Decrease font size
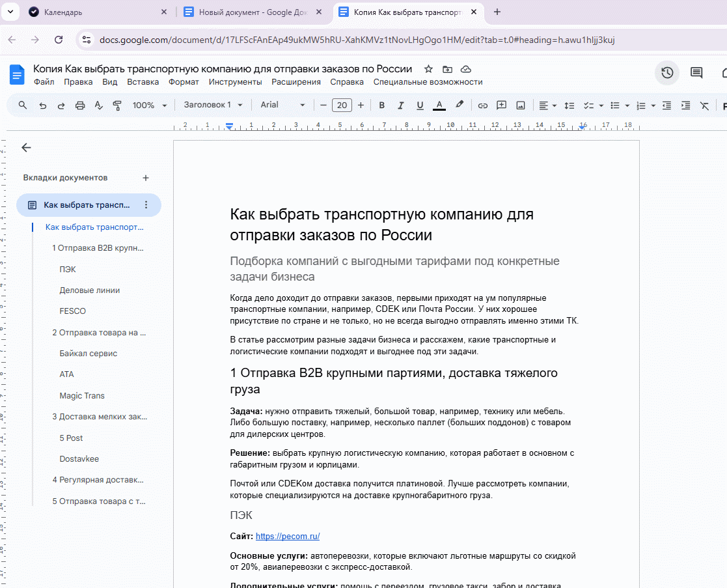Screen dimensions: 727x588 click(x=323, y=105)
